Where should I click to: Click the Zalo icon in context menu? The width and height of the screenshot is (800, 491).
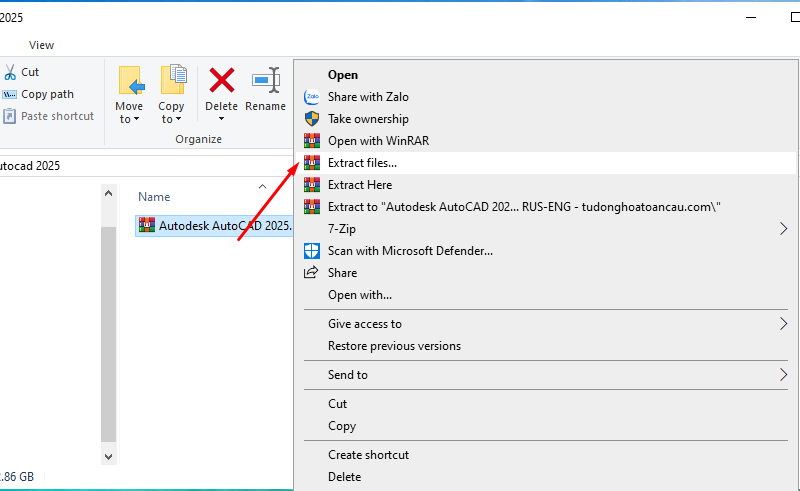[312, 96]
